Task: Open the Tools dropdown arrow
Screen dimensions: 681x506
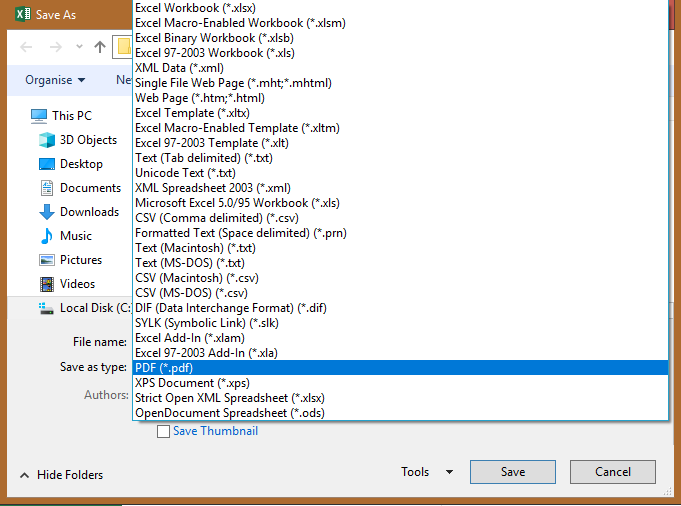Action: tap(450, 472)
